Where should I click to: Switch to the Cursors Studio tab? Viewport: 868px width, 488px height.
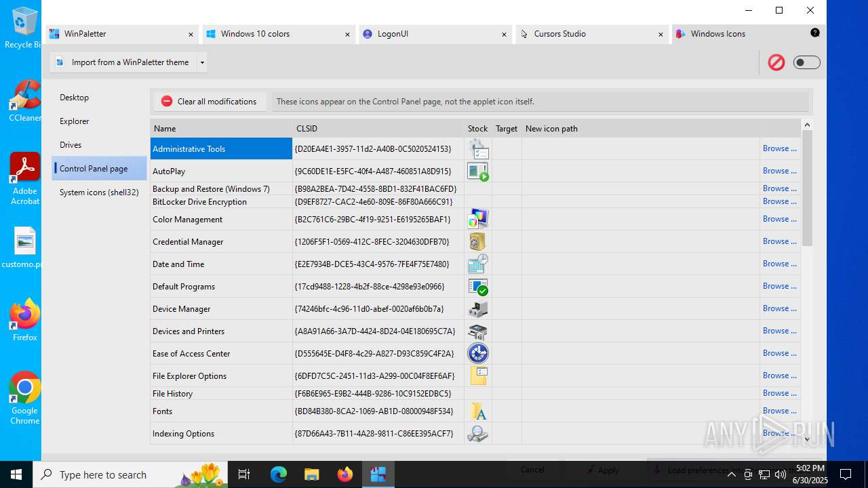(591, 34)
